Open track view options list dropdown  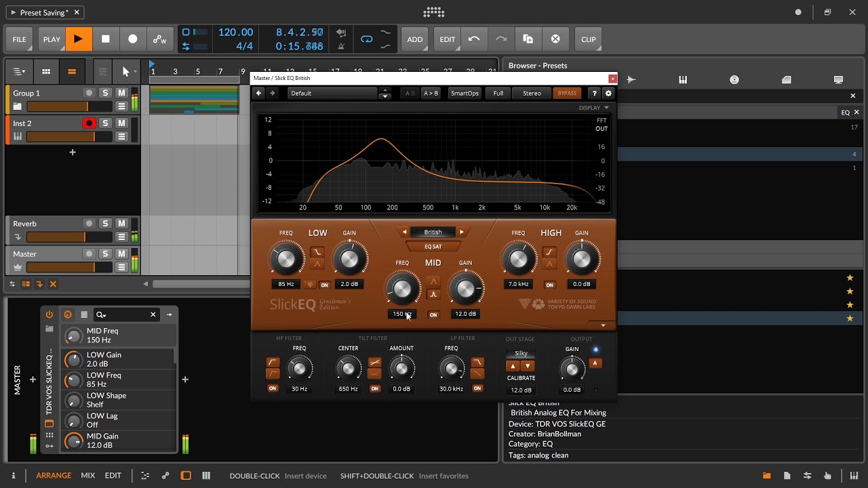tap(19, 71)
